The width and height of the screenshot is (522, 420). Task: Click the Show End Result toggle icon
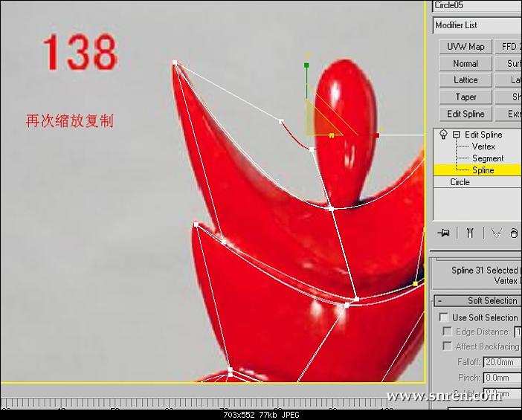(x=470, y=233)
